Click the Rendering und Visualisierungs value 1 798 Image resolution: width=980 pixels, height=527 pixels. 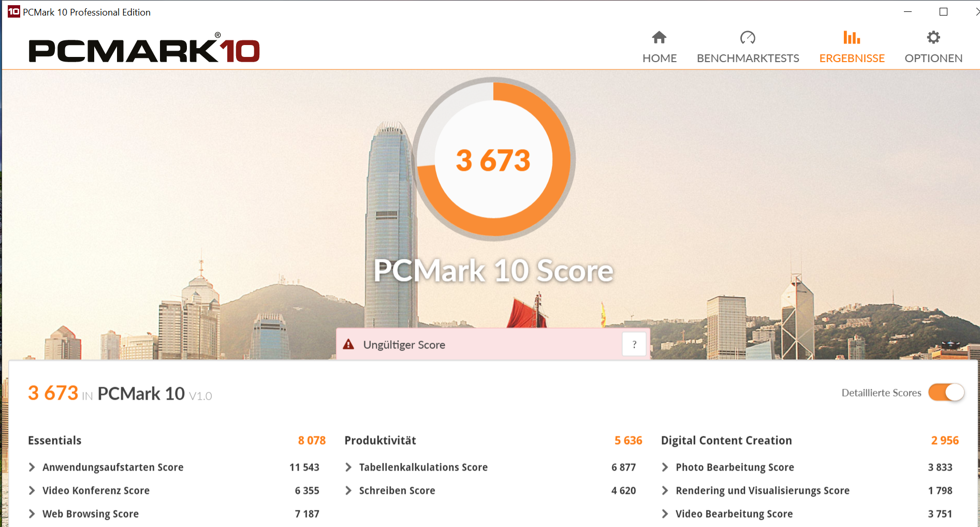pos(940,491)
